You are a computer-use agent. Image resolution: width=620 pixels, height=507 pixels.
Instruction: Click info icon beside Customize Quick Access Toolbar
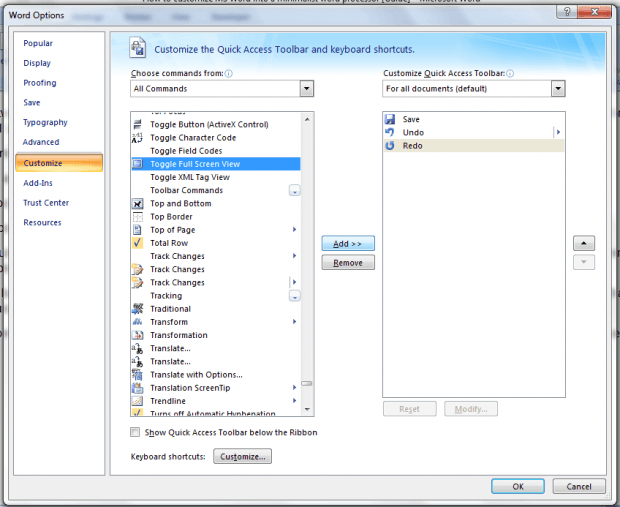510,74
